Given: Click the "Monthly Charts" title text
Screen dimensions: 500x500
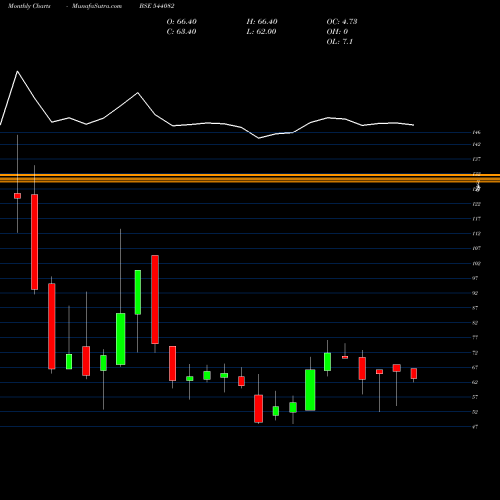Looking at the screenshot, I should [x=29, y=6].
